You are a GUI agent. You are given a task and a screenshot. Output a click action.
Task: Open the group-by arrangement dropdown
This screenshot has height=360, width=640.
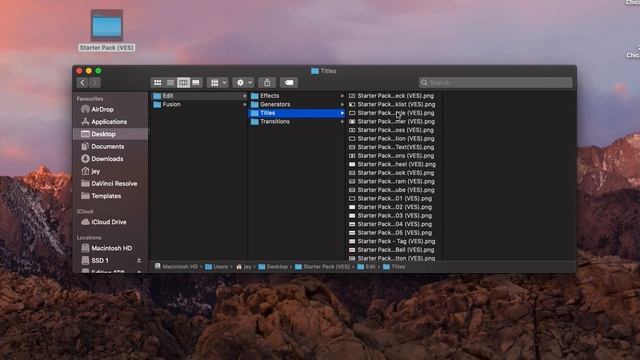coord(218,83)
